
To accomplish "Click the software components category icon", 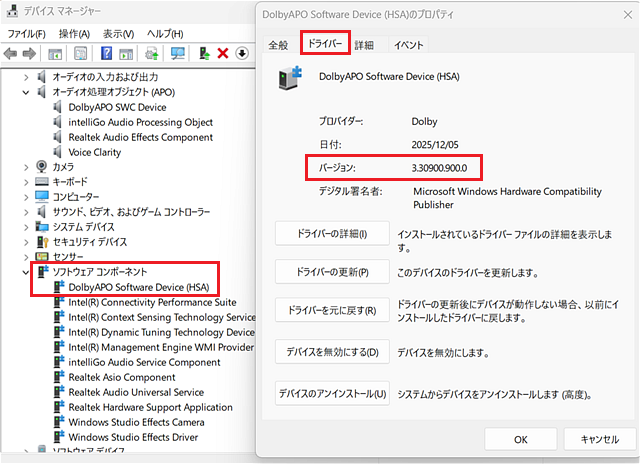I will click(42, 271).
